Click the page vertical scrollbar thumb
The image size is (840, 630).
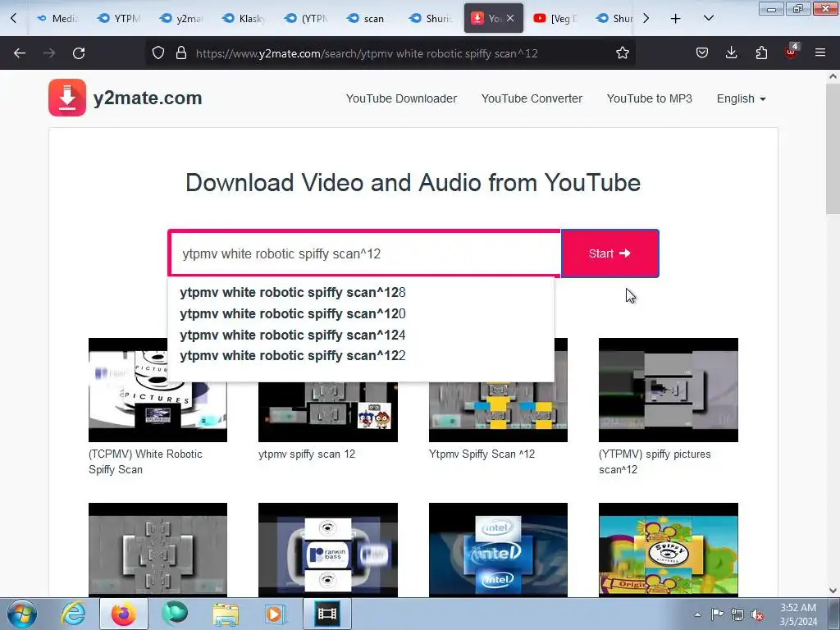coord(833,148)
